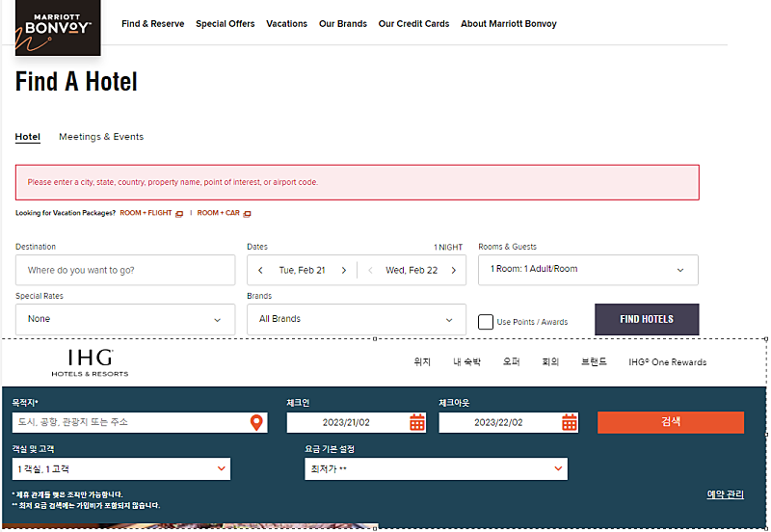Open the Special Offers menu
771x532 pixels.
[226, 23]
